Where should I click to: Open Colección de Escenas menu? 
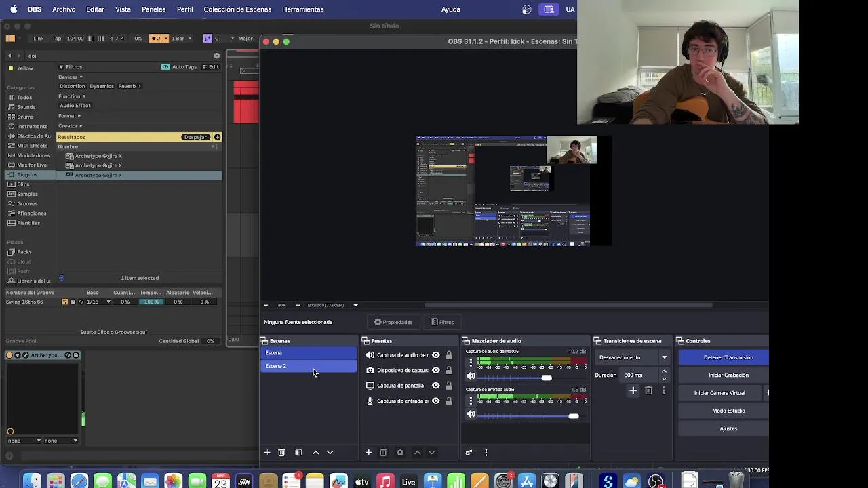point(237,9)
